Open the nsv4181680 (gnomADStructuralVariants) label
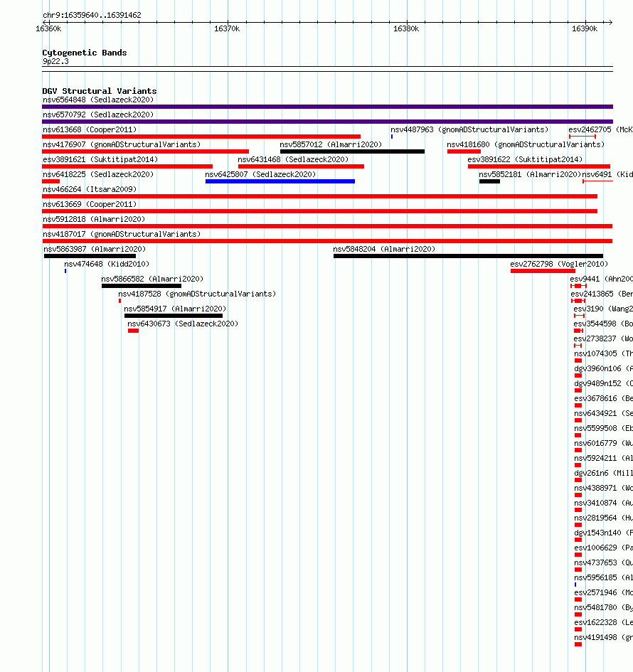The width and height of the screenshot is (633, 672). pyautogui.click(x=526, y=145)
